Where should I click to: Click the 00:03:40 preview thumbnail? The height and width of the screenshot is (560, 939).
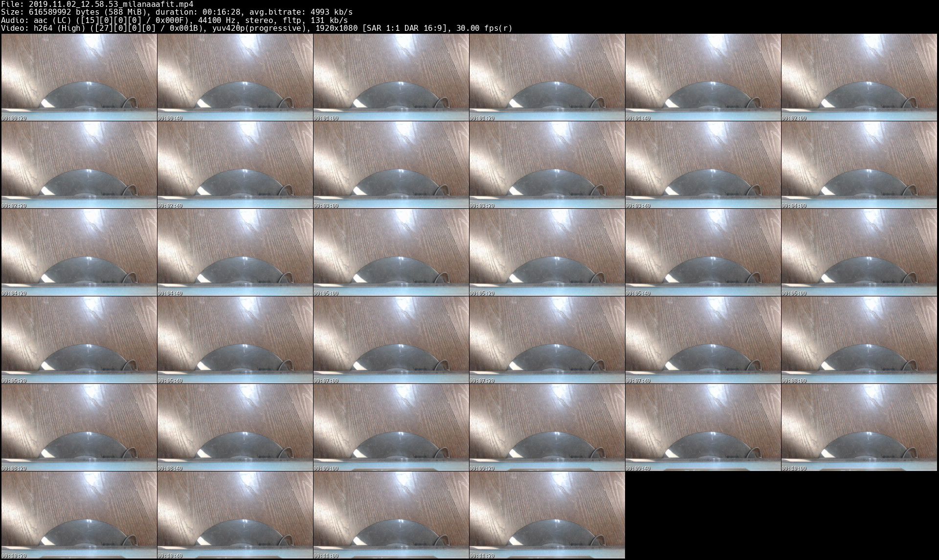(703, 165)
